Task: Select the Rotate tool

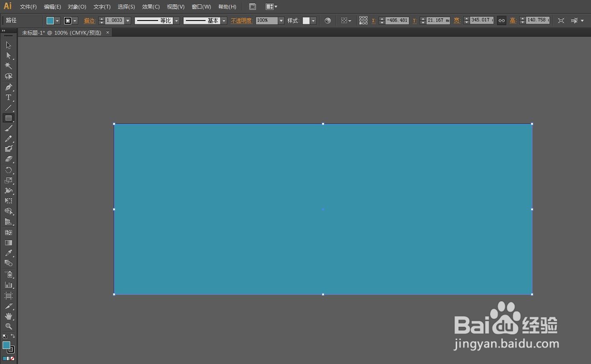Action: point(8,170)
